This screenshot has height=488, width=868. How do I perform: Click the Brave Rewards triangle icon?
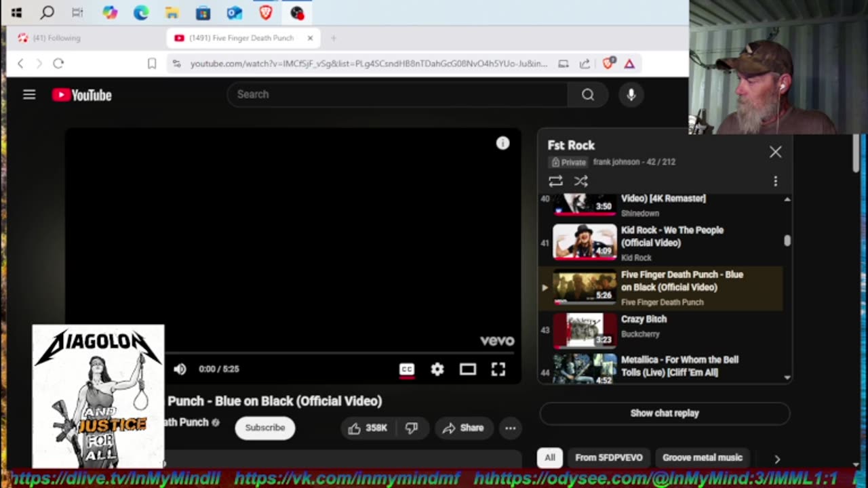[x=629, y=63]
